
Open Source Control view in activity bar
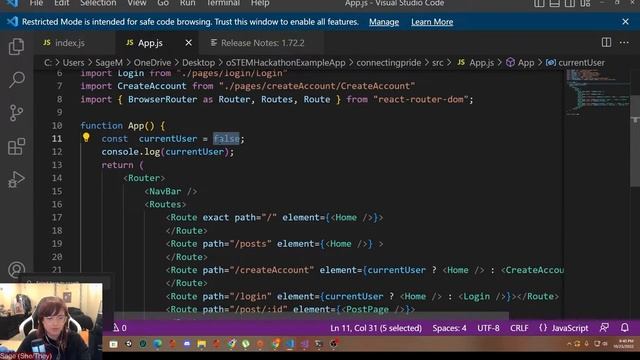coord(16,113)
